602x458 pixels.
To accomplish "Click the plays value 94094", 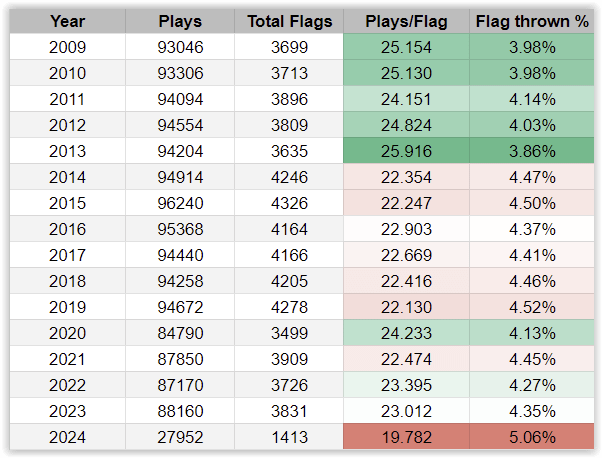I will (180, 99).
